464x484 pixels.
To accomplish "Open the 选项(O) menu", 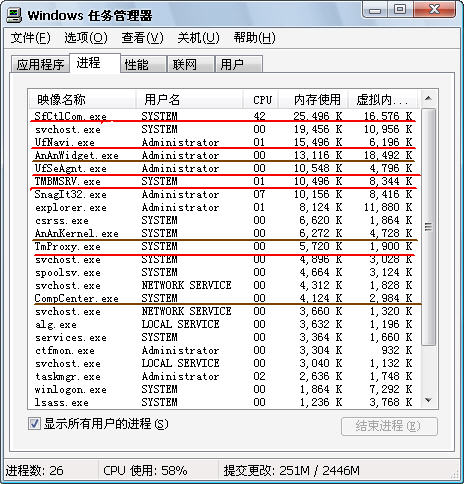I will pos(86,38).
